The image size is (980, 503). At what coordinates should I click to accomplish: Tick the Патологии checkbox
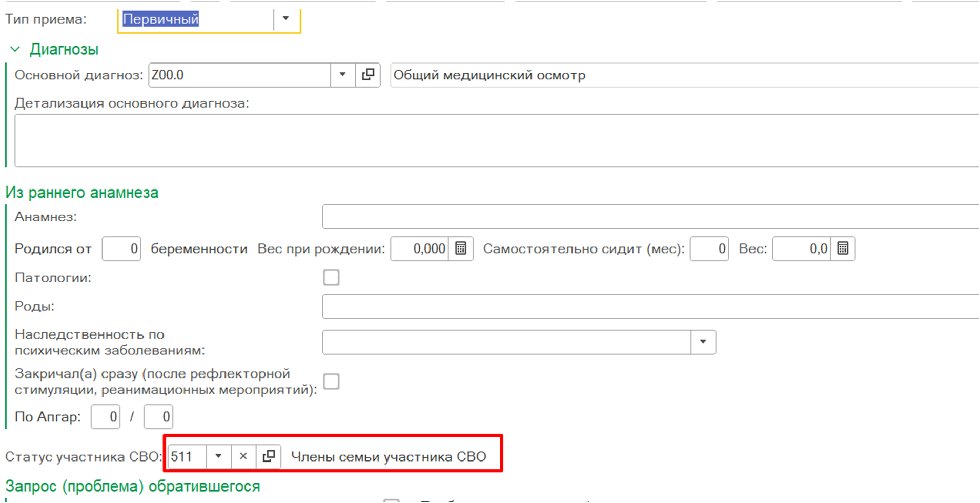[331, 278]
